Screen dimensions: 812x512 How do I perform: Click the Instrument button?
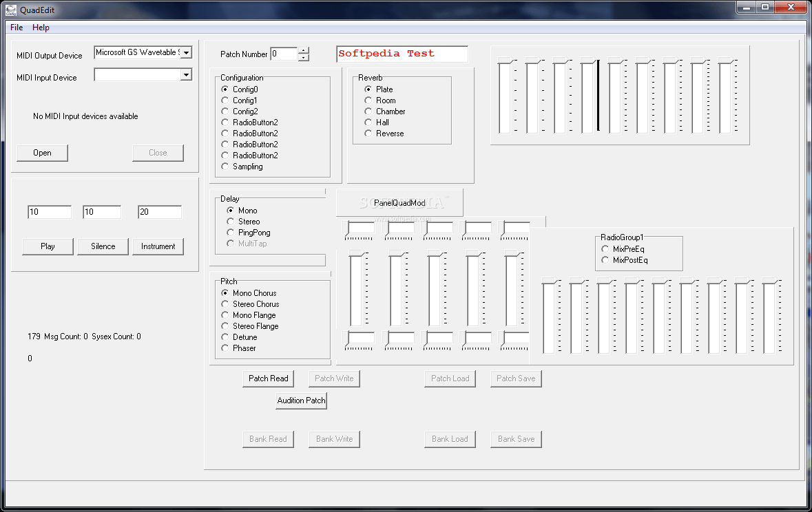pos(158,246)
